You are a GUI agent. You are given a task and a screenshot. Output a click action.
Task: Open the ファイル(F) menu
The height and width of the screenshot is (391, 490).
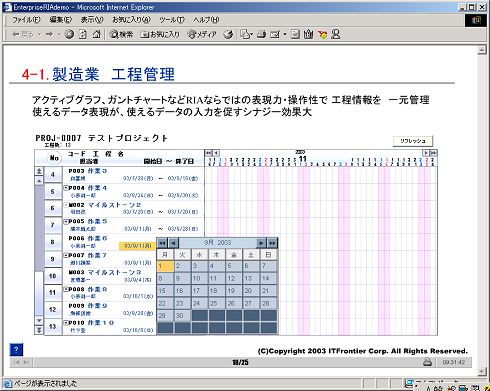[26, 20]
